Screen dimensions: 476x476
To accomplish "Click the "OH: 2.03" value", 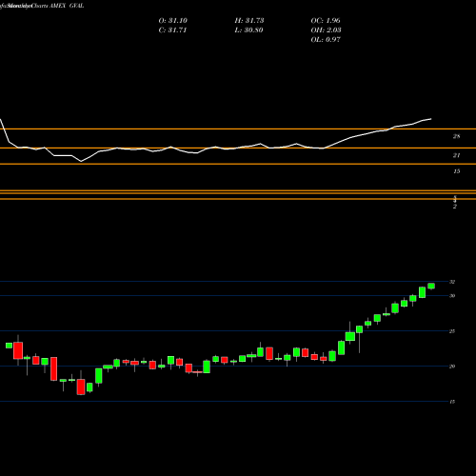I will click(326, 30).
